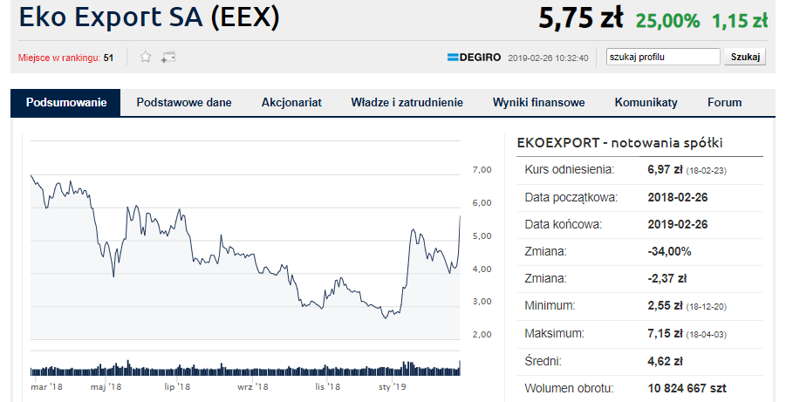Click the mar '18 axis label

click(47, 387)
